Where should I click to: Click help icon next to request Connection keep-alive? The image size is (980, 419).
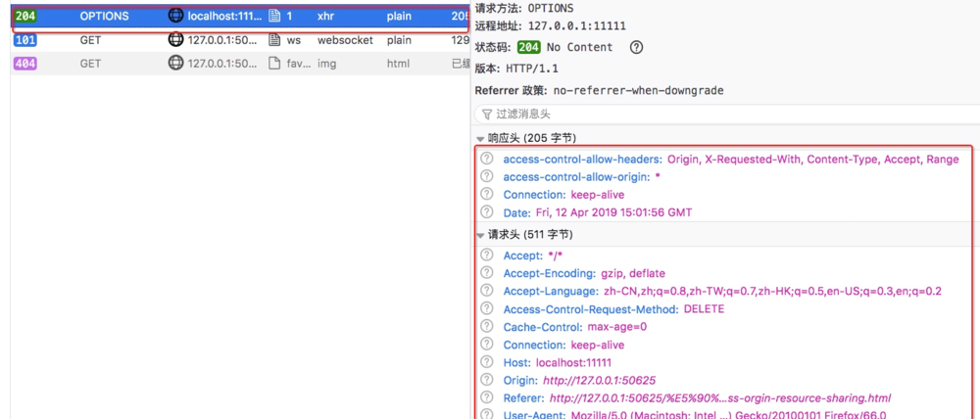(487, 344)
